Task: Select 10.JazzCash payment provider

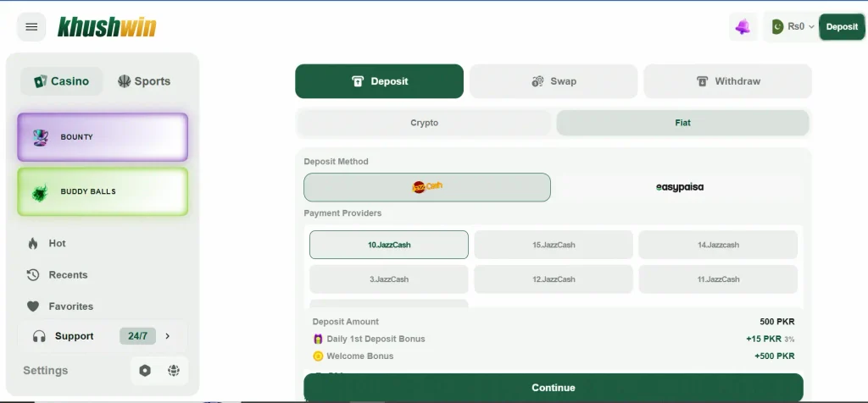Action: point(388,245)
